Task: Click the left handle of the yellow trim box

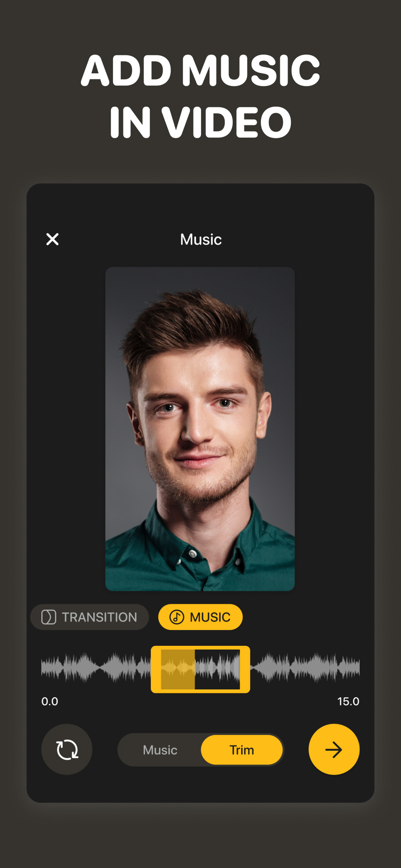Action: (x=156, y=669)
